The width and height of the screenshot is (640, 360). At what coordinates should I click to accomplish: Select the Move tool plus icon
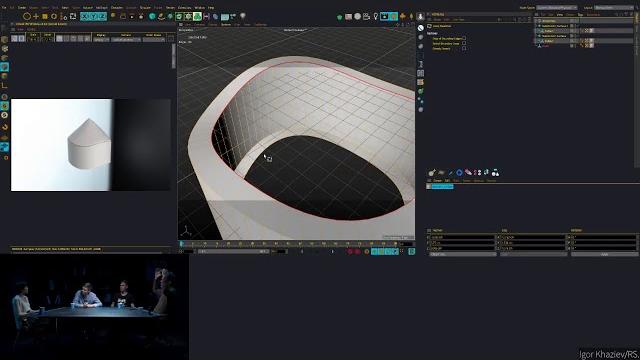[36, 16]
